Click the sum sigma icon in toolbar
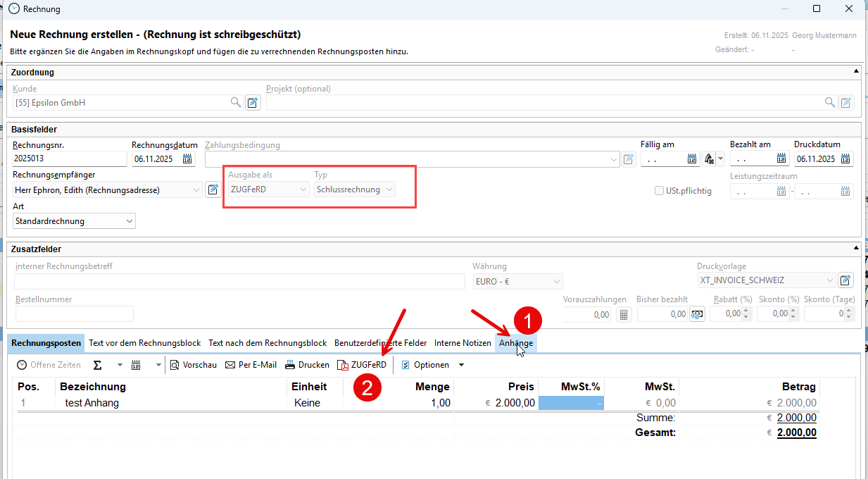 click(98, 365)
